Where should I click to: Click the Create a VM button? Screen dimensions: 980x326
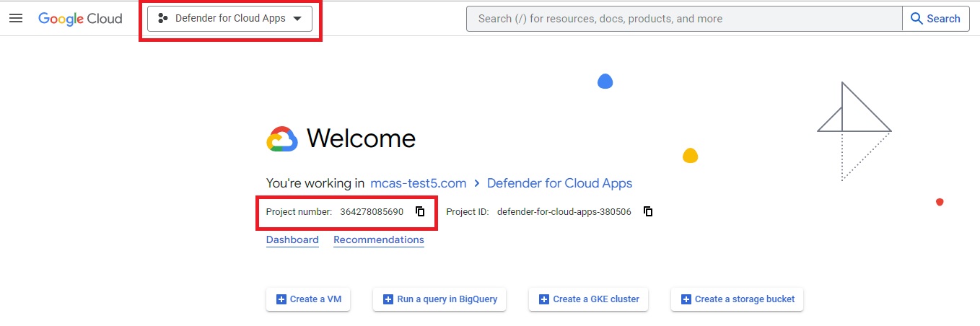308,299
